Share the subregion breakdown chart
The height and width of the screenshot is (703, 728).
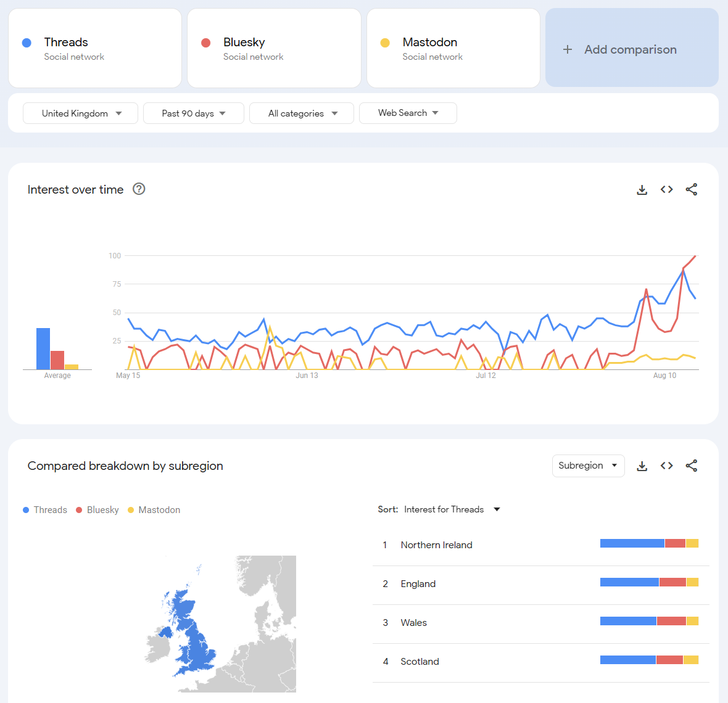click(x=691, y=466)
